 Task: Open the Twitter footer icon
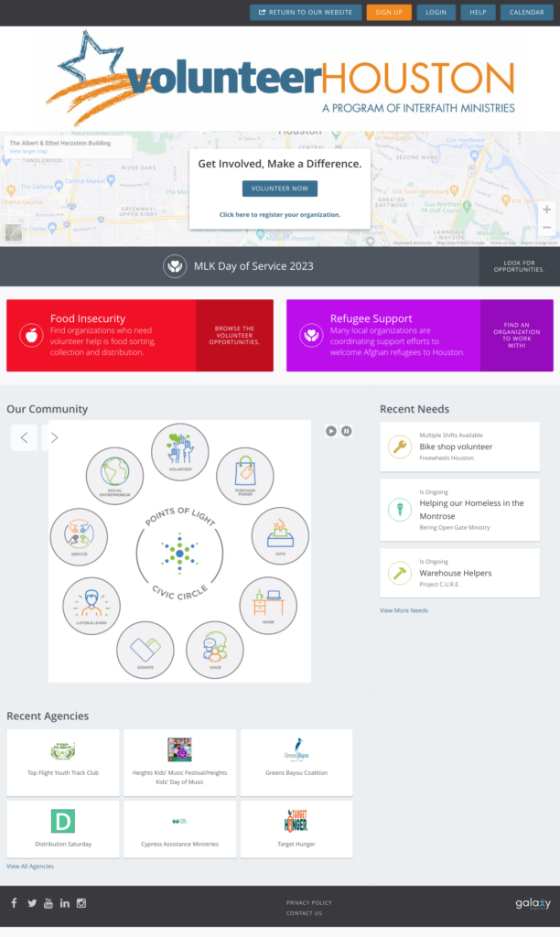coord(32,903)
